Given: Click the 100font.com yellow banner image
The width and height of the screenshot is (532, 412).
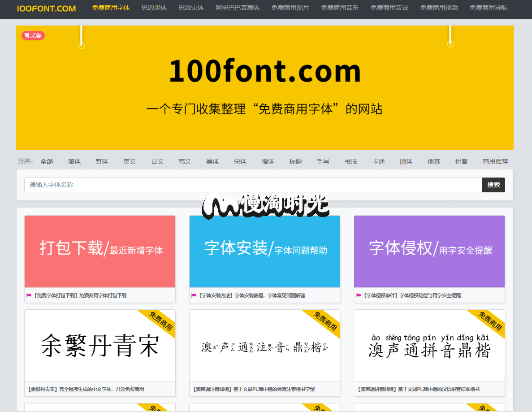Looking at the screenshot, I should click(x=264, y=87).
